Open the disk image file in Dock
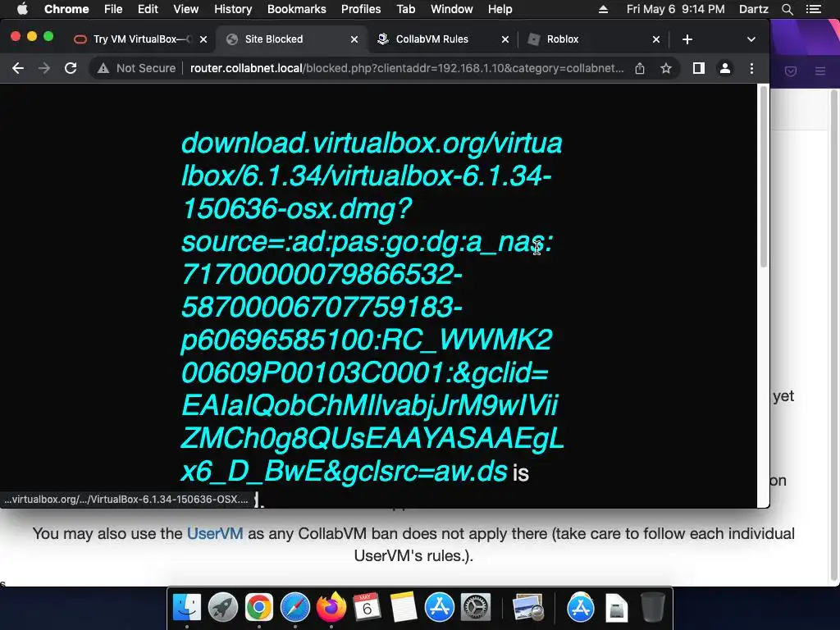The height and width of the screenshot is (630, 840). [x=617, y=608]
